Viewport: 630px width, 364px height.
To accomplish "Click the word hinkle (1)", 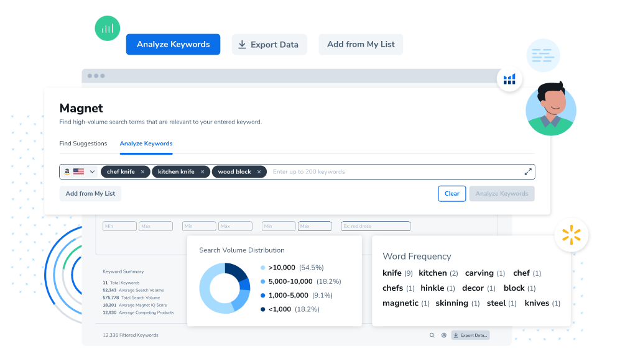I will [x=438, y=288].
